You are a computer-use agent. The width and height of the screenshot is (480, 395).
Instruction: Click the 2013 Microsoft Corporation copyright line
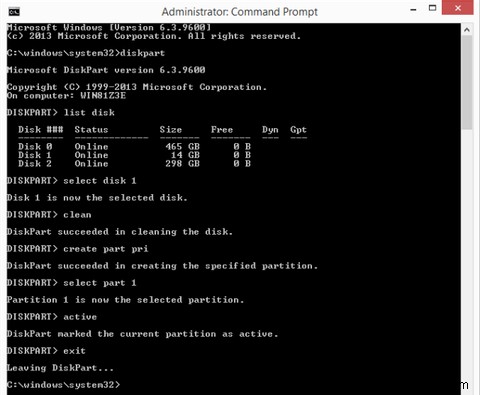click(x=154, y=36)
